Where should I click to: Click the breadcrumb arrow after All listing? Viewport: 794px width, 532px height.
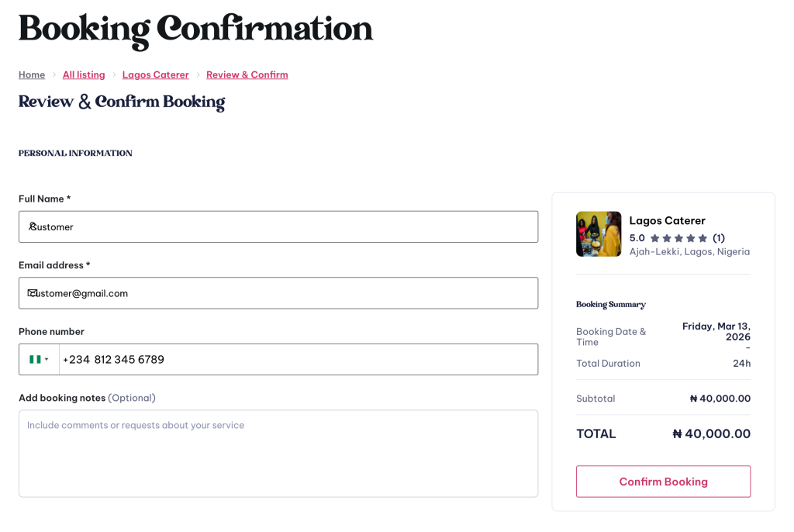pyautogui.click(x=114, y=75)
